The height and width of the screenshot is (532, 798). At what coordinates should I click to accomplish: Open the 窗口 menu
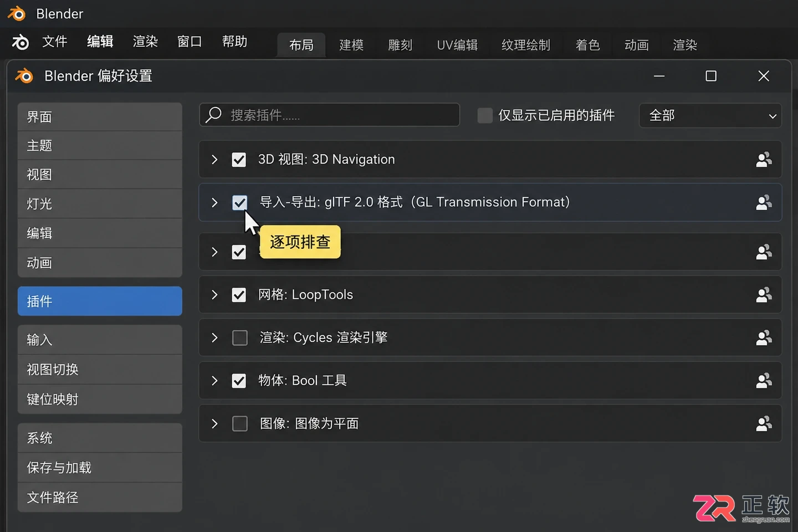(x=190, y=42)
